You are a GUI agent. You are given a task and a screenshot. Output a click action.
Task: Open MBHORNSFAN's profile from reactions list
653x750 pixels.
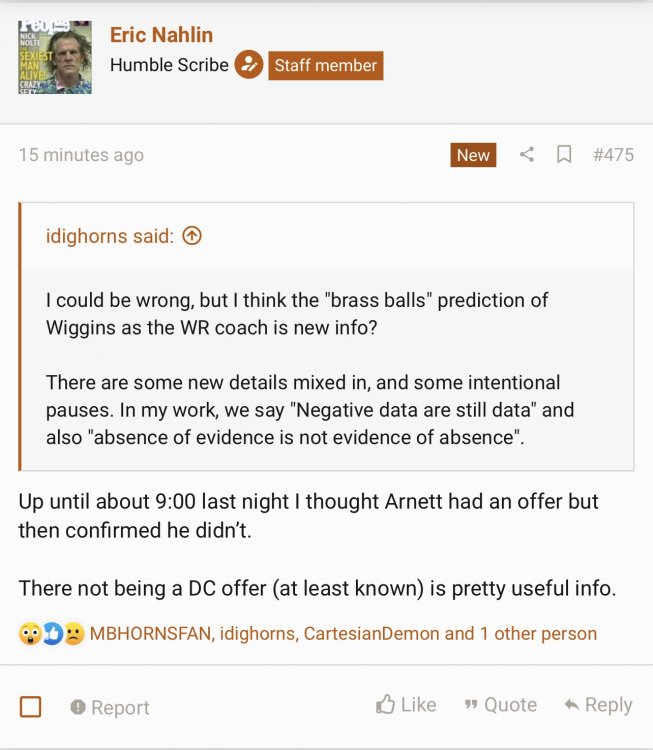pos(152,633)
